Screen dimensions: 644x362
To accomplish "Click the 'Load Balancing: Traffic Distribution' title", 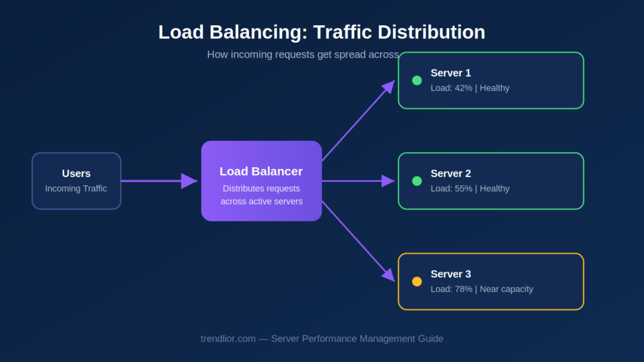I will tap(322, 32).
